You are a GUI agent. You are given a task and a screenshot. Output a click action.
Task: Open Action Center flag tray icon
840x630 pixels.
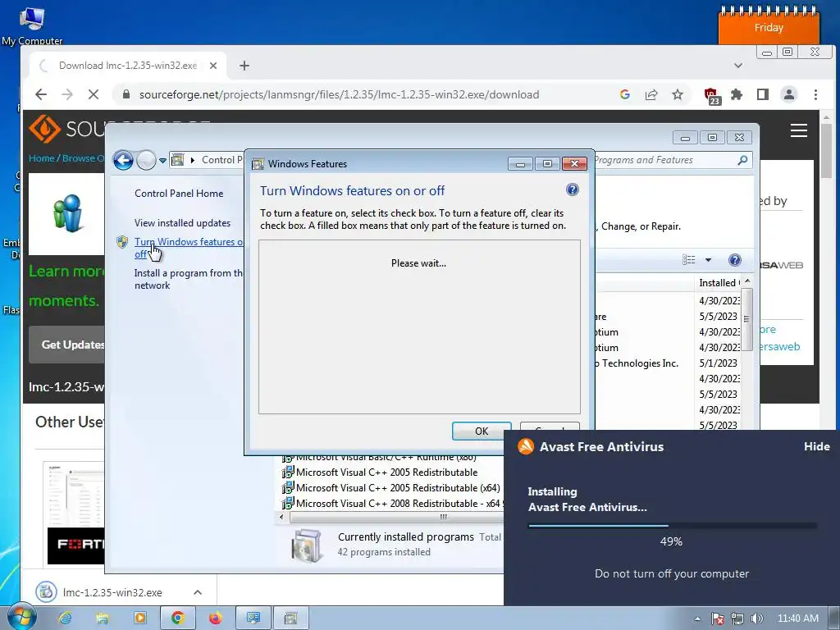(x=717, y=619)
